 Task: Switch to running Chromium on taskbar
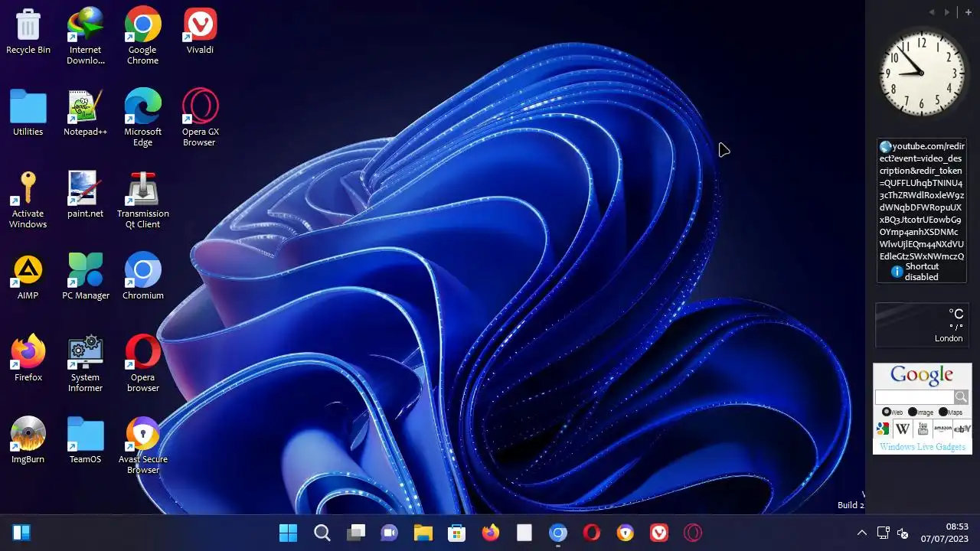point(558,533)
